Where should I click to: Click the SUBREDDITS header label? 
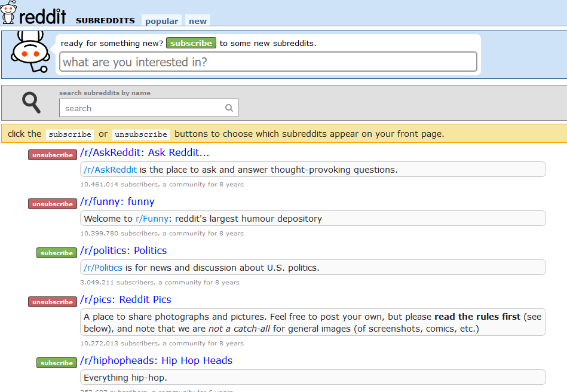(x=105, y=20)
